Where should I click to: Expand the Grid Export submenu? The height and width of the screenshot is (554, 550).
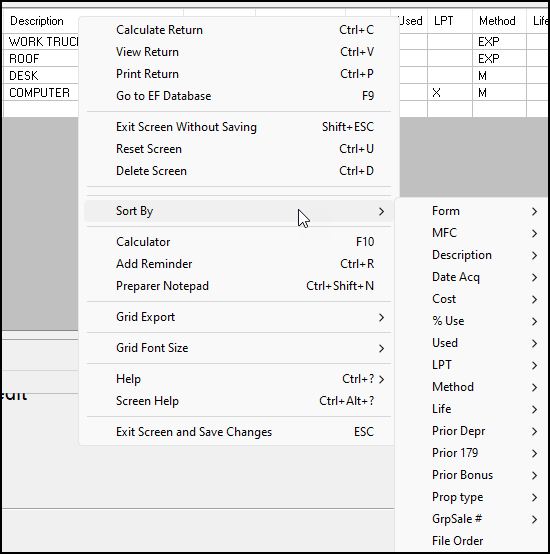(239, 317)
